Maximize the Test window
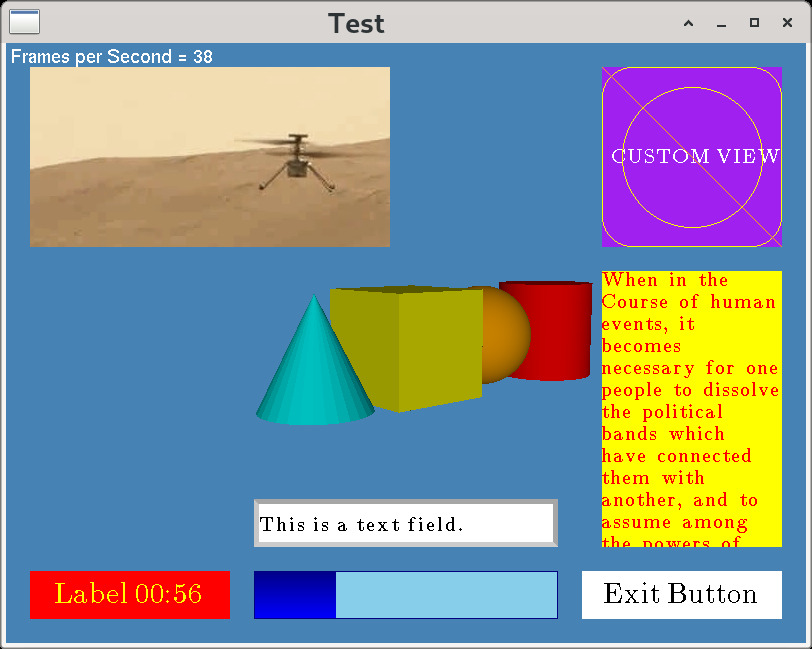This screenshot has width=812, height=649. pyautogui.click(x=754, y=23)
